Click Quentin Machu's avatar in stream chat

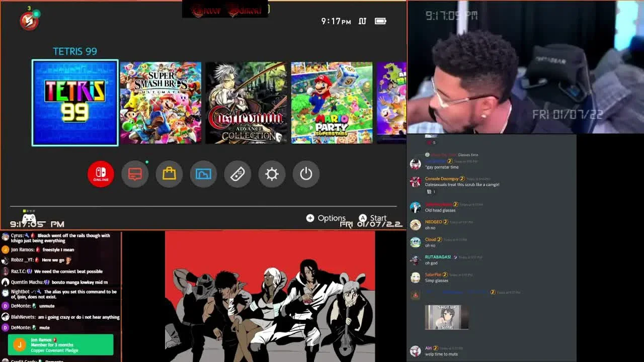pos(5,282)
